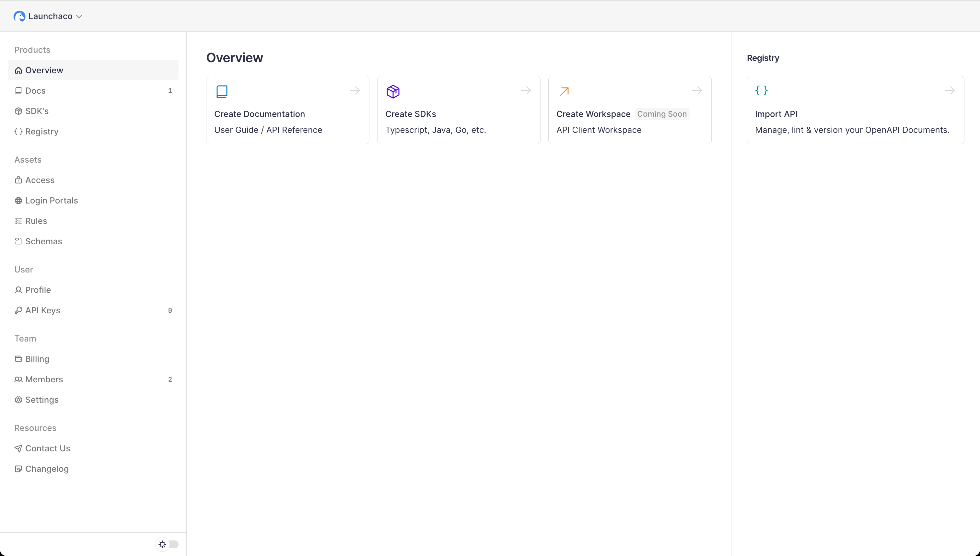Click 'API Client Workspace' text

pos(599,130)
